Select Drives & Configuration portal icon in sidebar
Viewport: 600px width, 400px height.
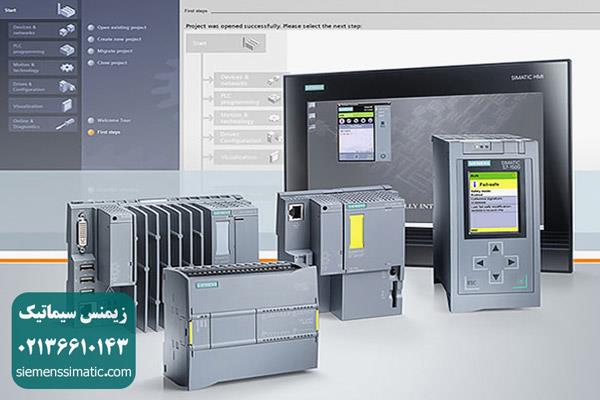tap(67, 87)
